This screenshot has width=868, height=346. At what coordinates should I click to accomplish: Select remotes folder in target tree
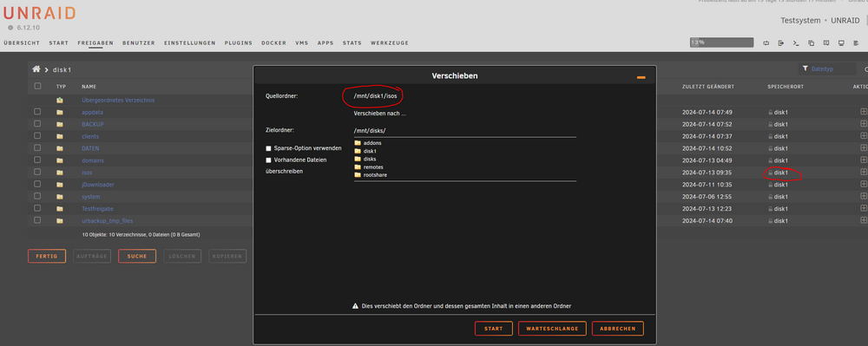(369, 166)
